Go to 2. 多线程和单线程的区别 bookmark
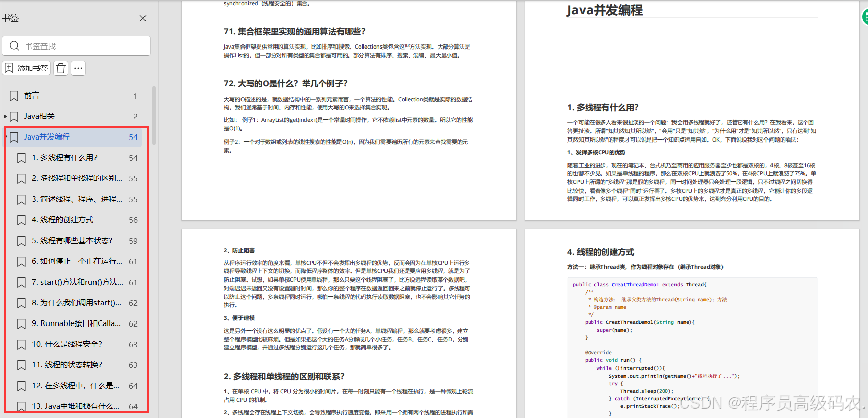Image resolution: width=868 pixels, height=418 pixels. (x=77, y=178)
